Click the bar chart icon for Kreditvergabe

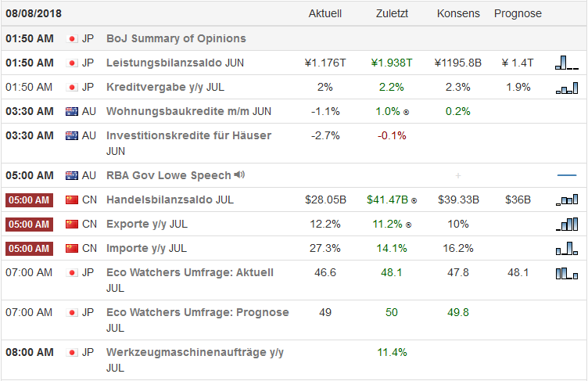click(567, 88)
